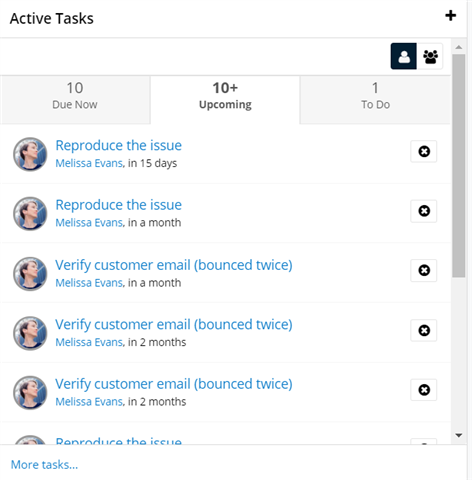
Task: Open Melissa Evans in fourth task row
Action: (x=89, y=342)
